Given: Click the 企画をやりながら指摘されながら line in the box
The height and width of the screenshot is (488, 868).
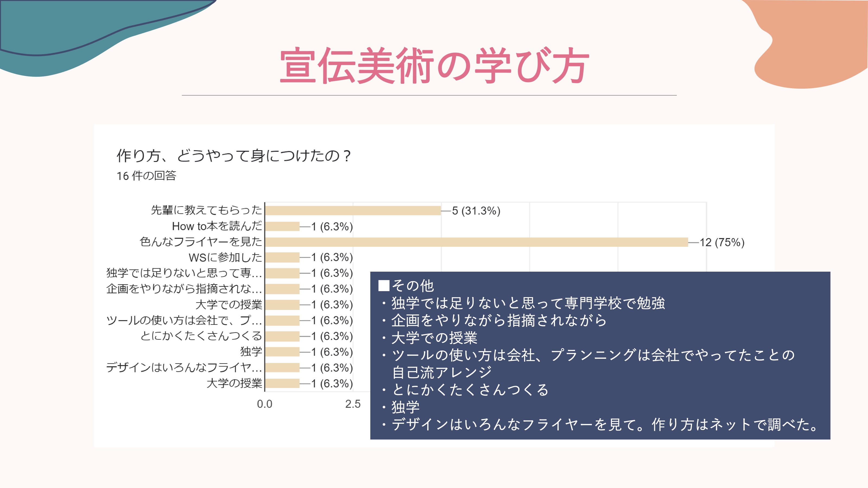Looking at the screenshot, I should pos(499,320).
